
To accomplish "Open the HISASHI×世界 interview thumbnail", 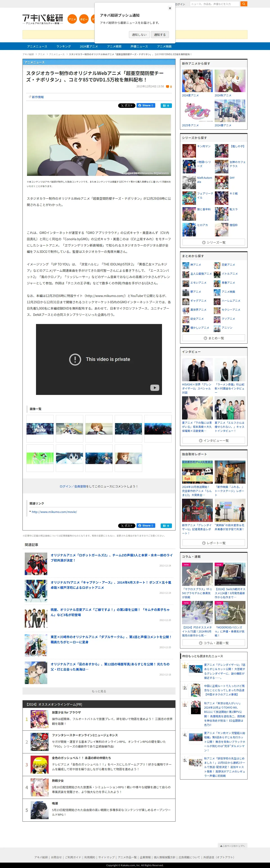I will tap(197, 370).
